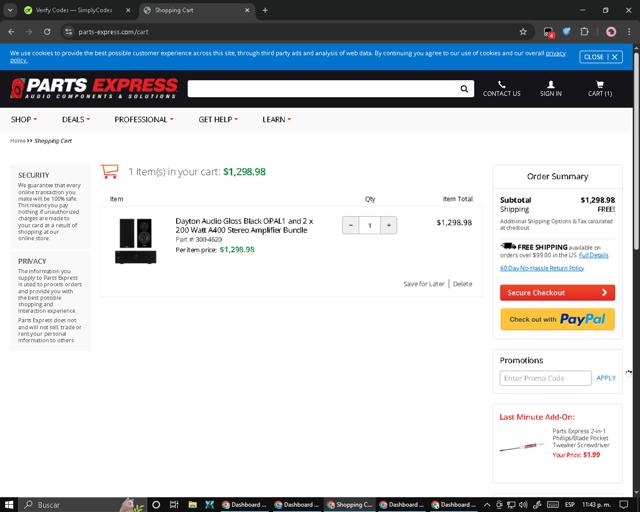The width and height of the screenshot is (640, 512).
Task: Open new browser tab
Action: 265,11
